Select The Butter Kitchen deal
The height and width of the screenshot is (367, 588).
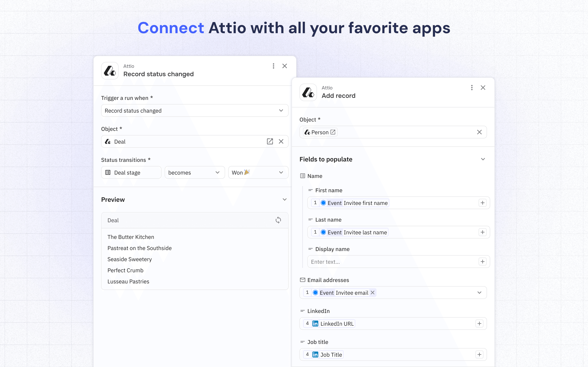click(131, 237)
